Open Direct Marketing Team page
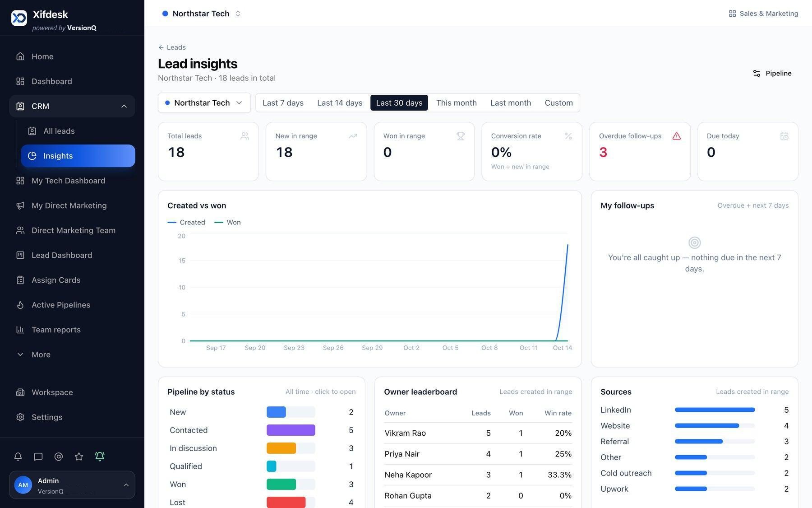The width and height of the screenshot is (812, 508). coord(72,230)
